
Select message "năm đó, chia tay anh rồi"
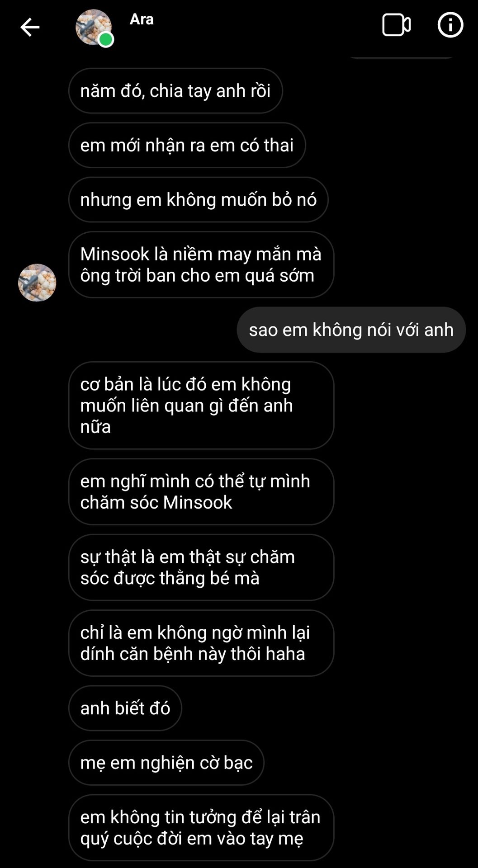(175, 91)
